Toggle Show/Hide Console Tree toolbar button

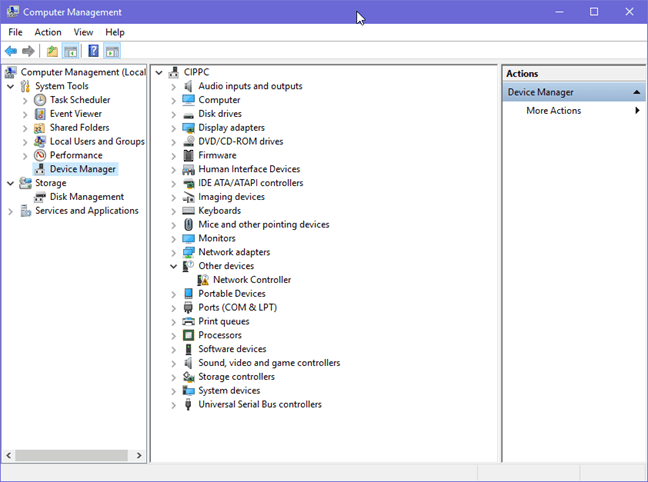71,51
